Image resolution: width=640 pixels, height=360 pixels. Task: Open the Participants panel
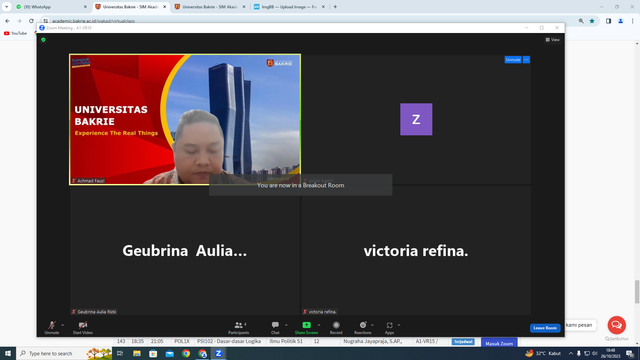click(x=239, y=327)
